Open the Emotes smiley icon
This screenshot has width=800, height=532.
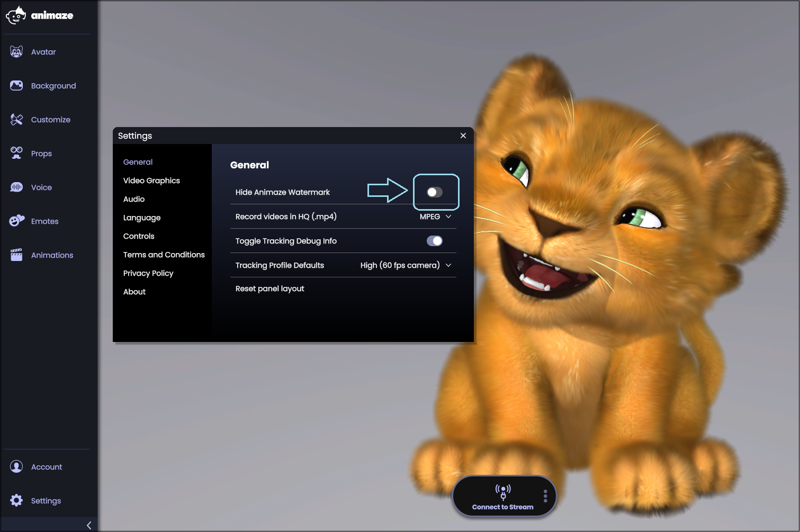point(16,221)
